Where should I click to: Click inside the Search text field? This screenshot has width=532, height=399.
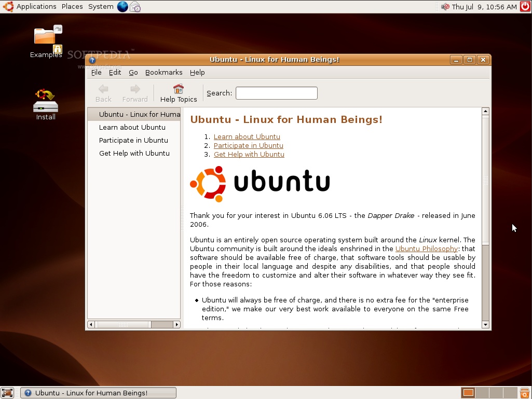point(276,93)
